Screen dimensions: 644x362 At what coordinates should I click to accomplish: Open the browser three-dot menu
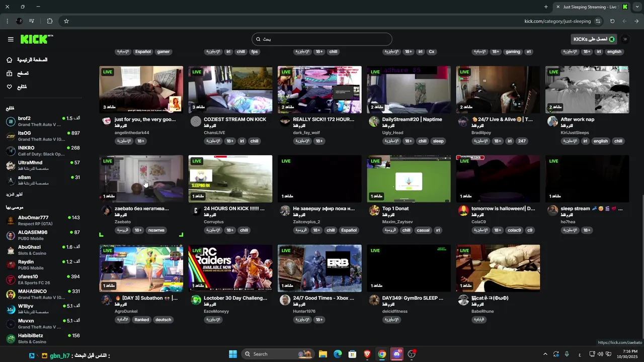[x=7, y=21]
